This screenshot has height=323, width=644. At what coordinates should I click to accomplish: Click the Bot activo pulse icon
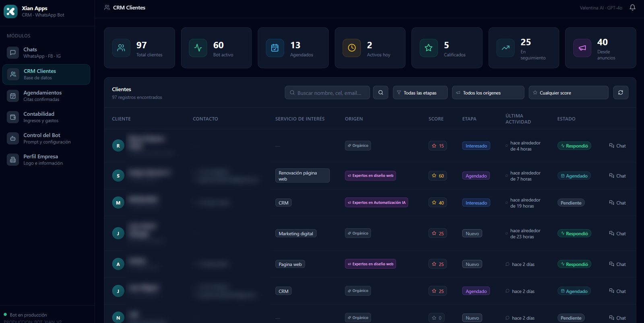tap(198, 48)
